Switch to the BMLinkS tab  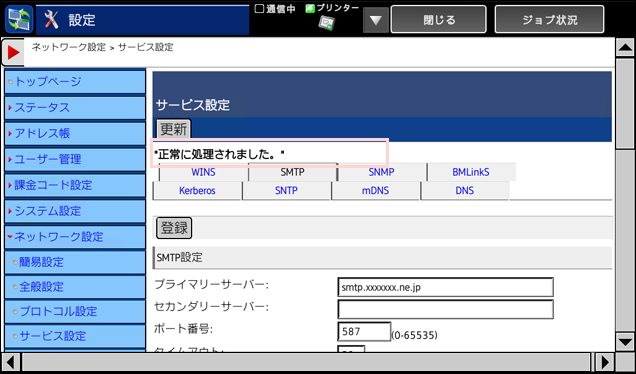click(471, 172)
